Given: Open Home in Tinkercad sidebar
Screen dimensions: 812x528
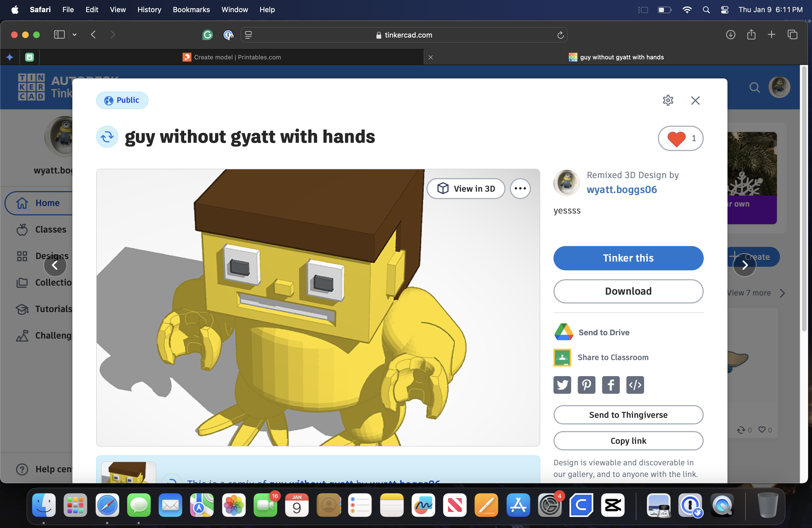Looking at the screenshot, I should pyautogui.click(x=39, y=203).
